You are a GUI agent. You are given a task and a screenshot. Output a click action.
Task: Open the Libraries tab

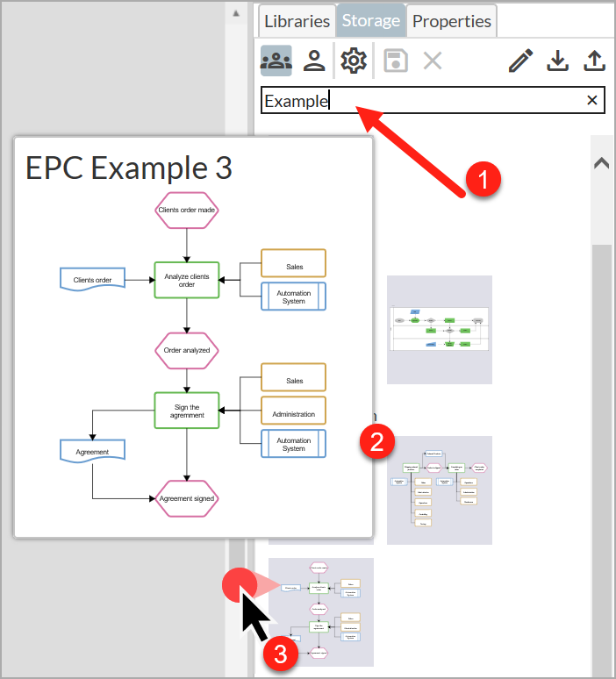tap(297, 21)
